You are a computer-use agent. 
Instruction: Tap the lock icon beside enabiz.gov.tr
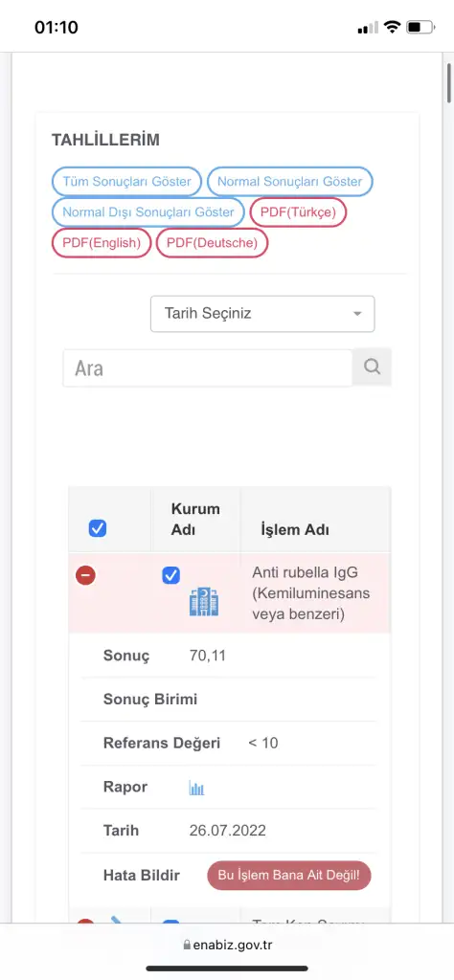187,946
